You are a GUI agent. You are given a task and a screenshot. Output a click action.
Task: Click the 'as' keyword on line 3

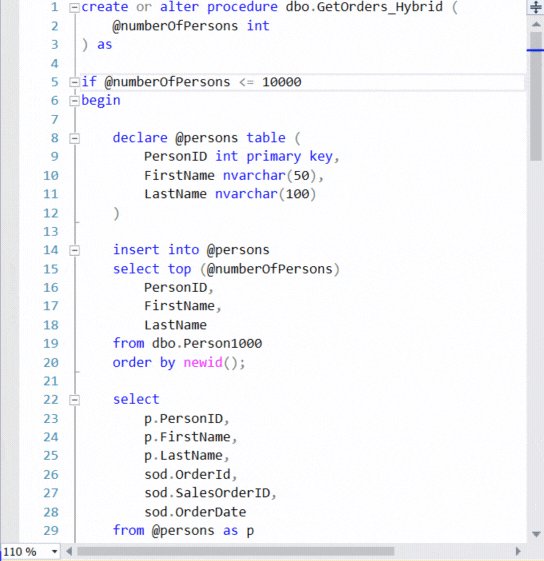[x=105, y=45]
